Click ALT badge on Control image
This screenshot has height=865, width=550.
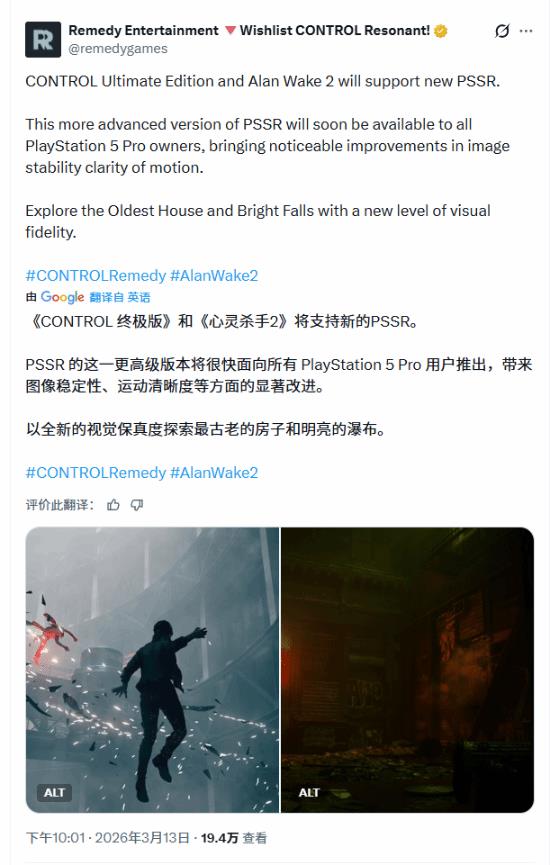[54, 792]
